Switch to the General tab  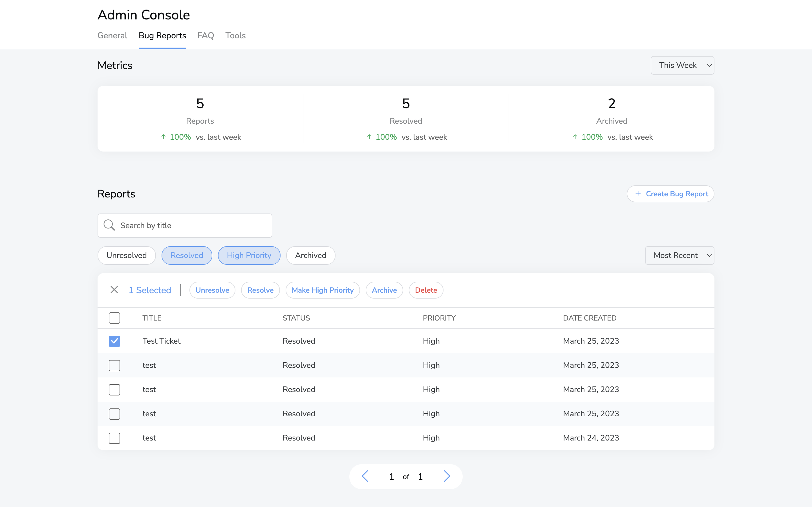coord(112,35)
